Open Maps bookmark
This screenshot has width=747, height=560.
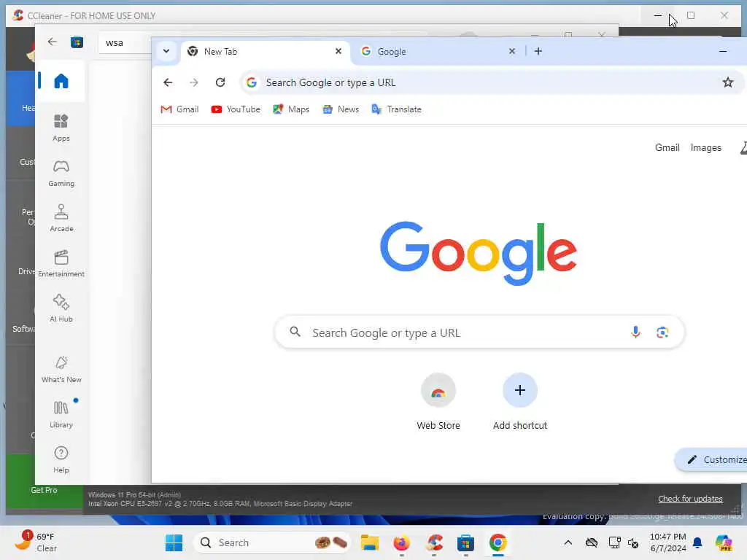pyautogui.click(x=291, y=109)
